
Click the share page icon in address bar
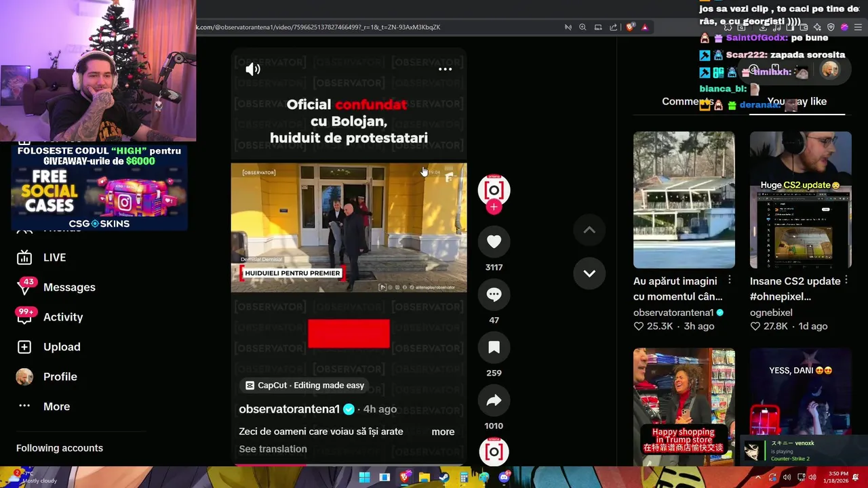(x=613, y=27)
